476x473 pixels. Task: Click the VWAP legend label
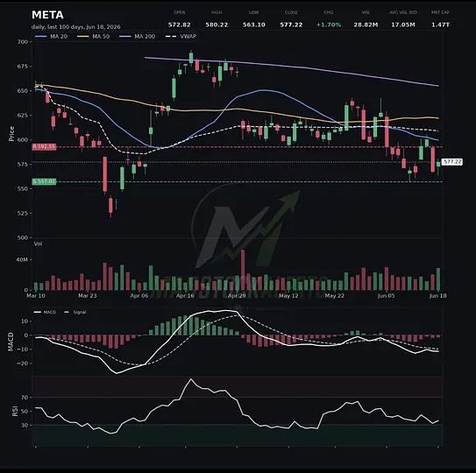(x=188, y=37)
